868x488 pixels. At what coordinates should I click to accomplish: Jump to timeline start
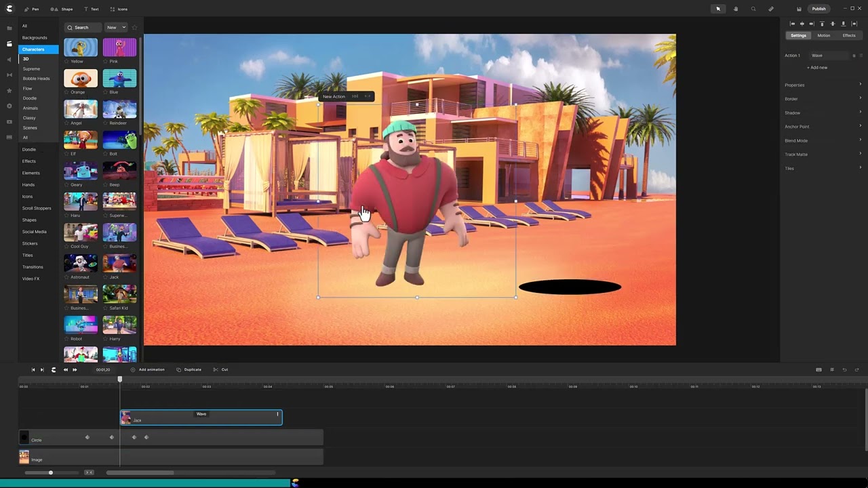pyautogui.click(x=33, y=369)
